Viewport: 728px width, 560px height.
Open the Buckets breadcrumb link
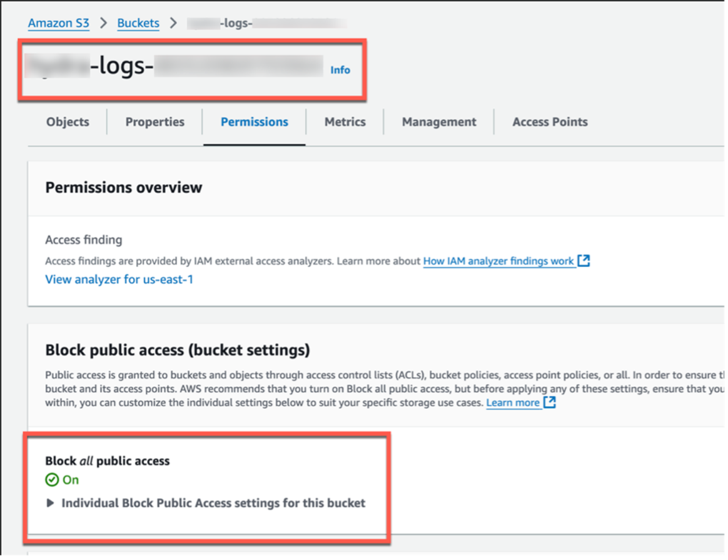coord(138,23)
